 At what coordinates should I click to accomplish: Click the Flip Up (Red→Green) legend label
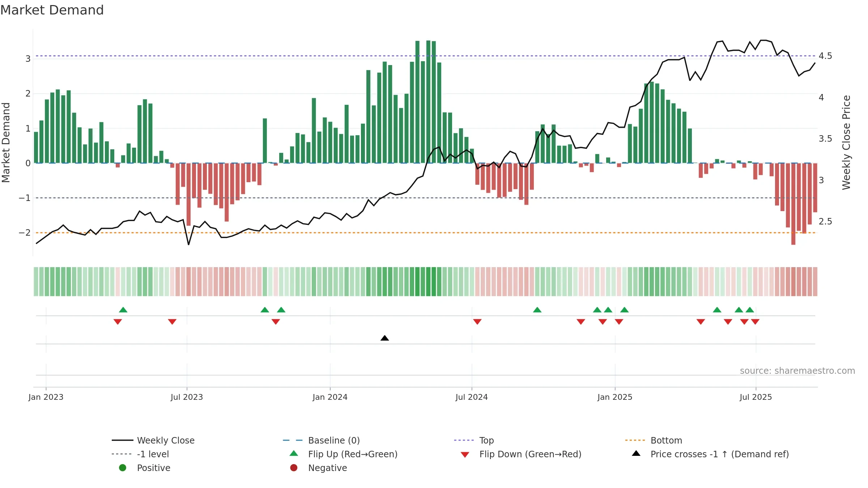coord(353,454)
